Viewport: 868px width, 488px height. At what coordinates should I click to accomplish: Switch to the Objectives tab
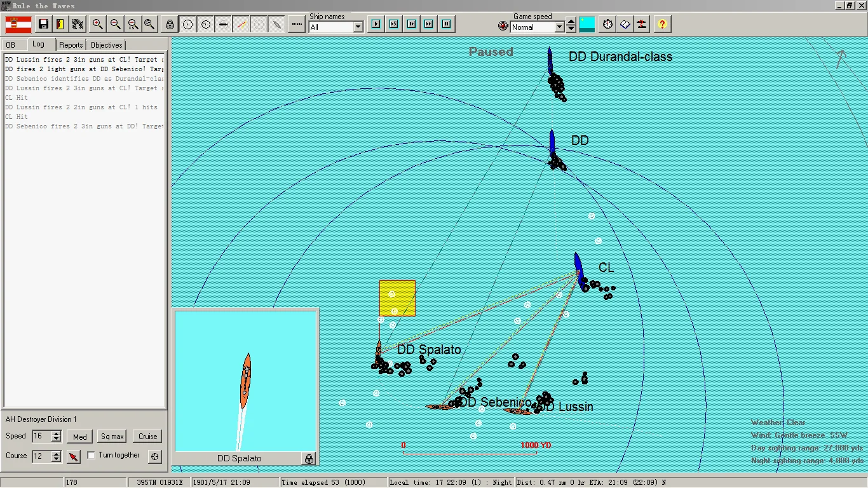tap(106, 45)
